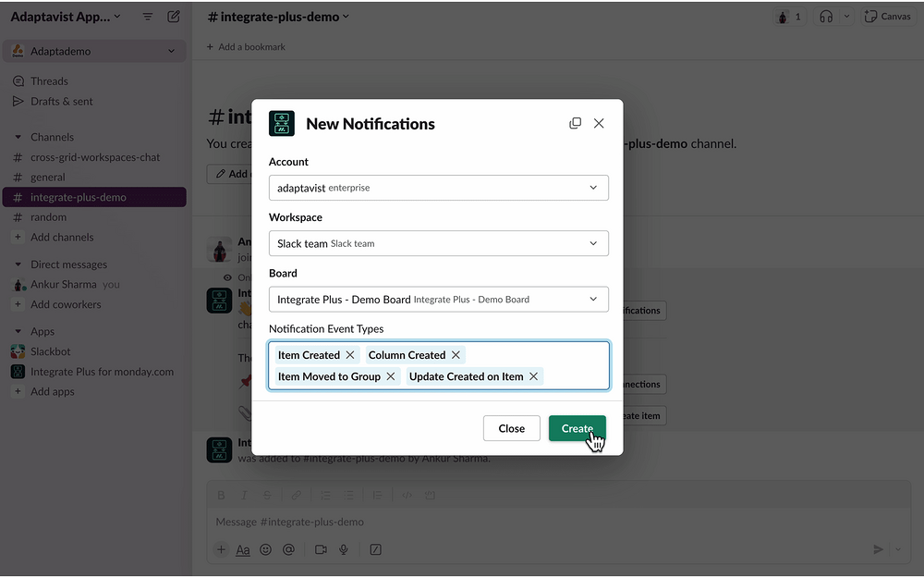This screenshot has width=924, height=578.
Task: Click the compose new message icon
Action: coord(174,17)
